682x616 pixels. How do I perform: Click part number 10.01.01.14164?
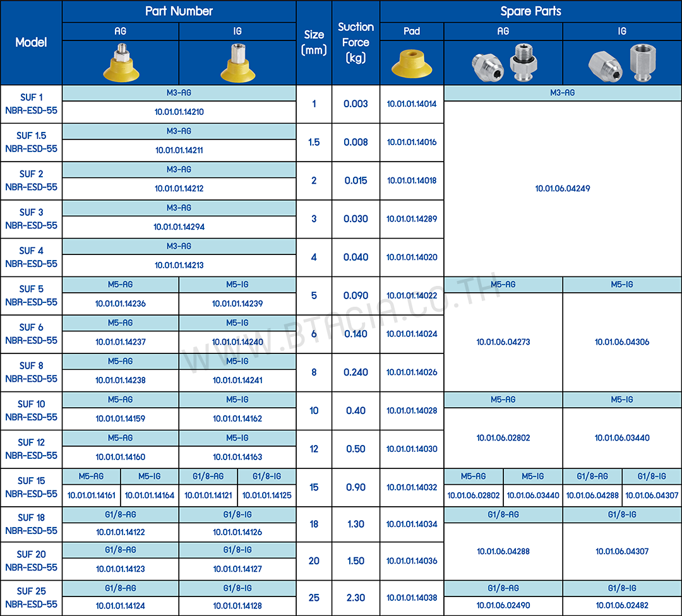150,495
